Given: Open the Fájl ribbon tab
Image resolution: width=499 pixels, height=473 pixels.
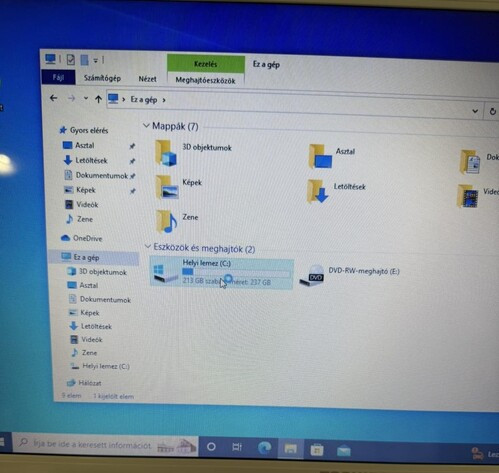Looking at the screenshot, I should tap(58, 78).
